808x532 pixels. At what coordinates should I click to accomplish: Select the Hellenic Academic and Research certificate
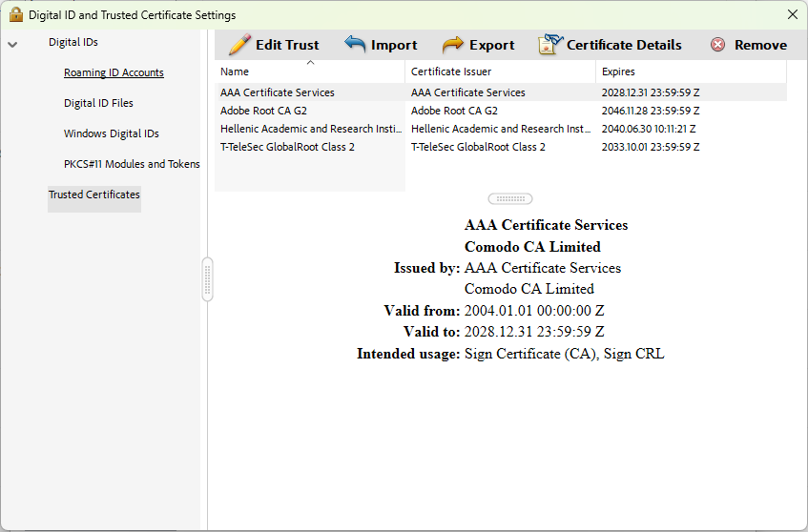tap(310, 129)
